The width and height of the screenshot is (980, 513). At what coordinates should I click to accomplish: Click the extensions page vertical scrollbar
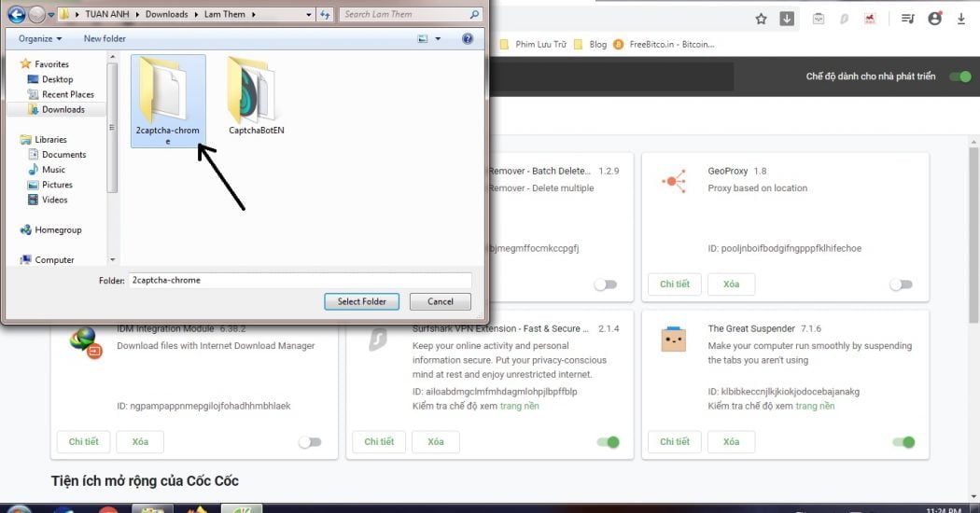973,238
